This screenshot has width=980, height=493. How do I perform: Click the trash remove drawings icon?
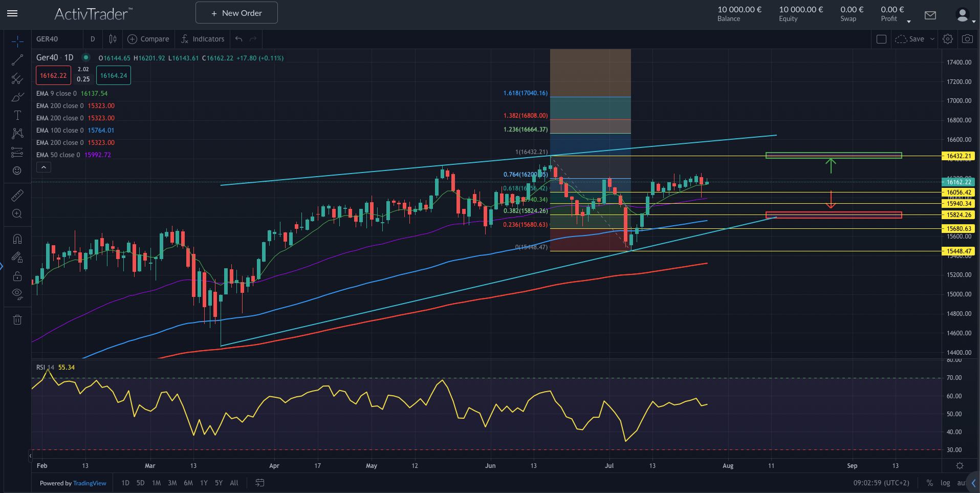[17, 320]
